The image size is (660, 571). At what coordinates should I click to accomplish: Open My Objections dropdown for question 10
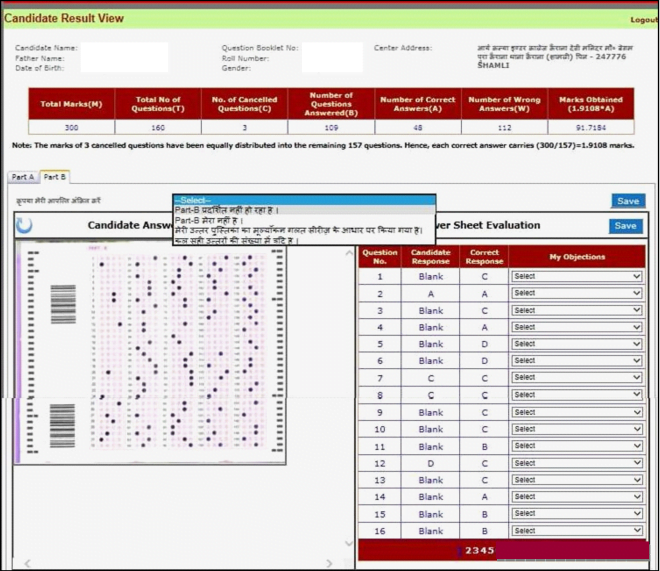pyautogui.click(x=576, y=429)
